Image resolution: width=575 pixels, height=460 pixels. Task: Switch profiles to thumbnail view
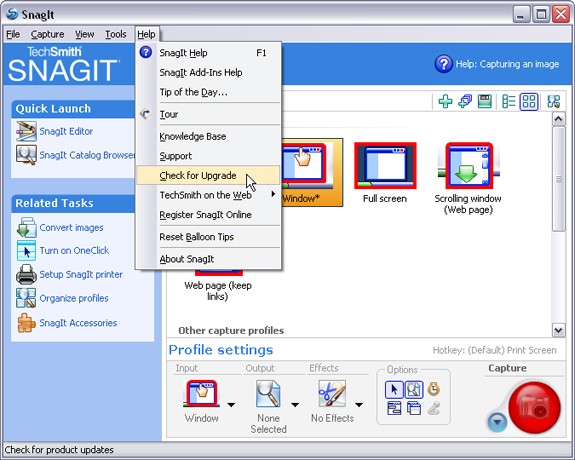click(529, 102)
